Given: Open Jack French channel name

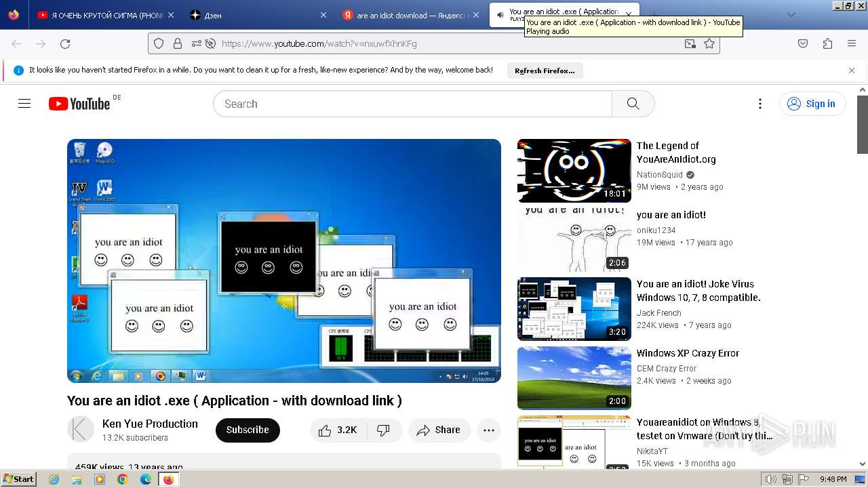Looking at the screenshot, I should (659, 312).
